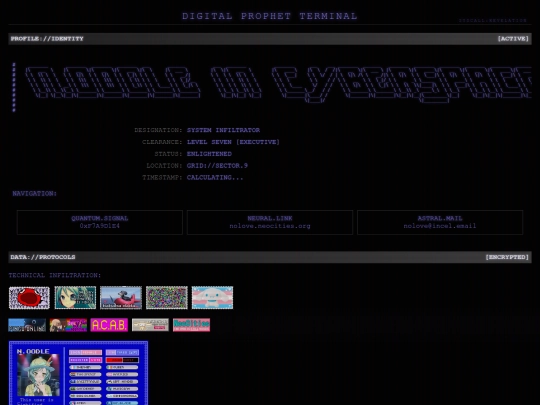Click the ENLIGHTENED status value

pyautogui.click(x=209, y=154)
